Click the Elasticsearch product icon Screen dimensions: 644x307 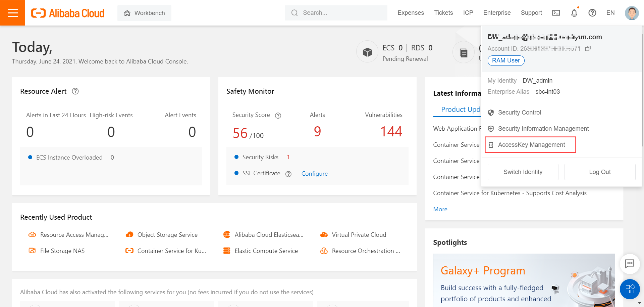coord(227,234)
